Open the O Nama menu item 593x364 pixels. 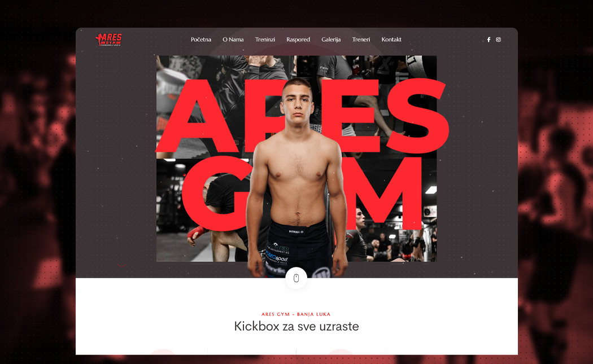click(x=233, y=40)
